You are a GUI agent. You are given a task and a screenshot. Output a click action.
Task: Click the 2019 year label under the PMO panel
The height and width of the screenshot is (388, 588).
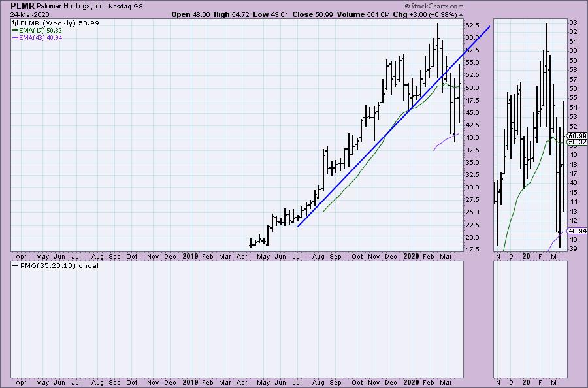coord(190,382)
